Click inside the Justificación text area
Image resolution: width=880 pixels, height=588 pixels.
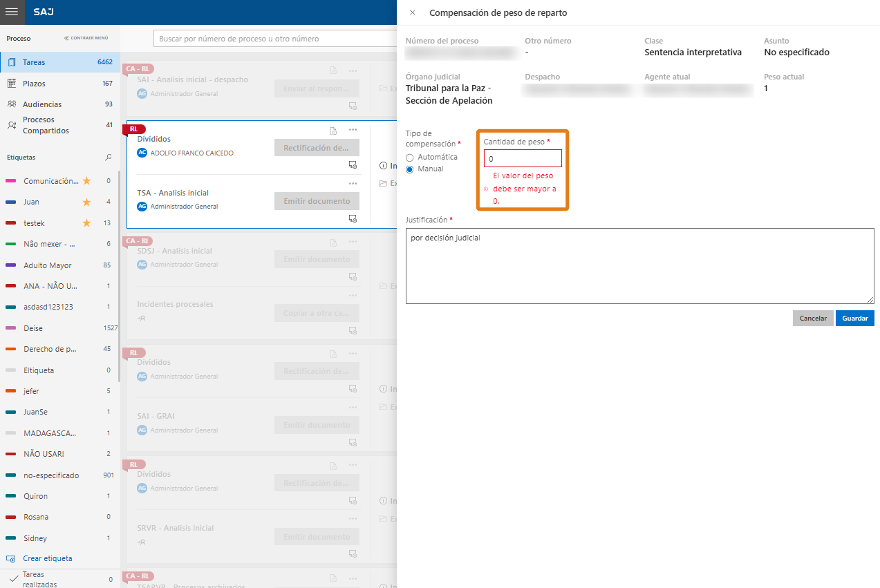tap(639, 266)
